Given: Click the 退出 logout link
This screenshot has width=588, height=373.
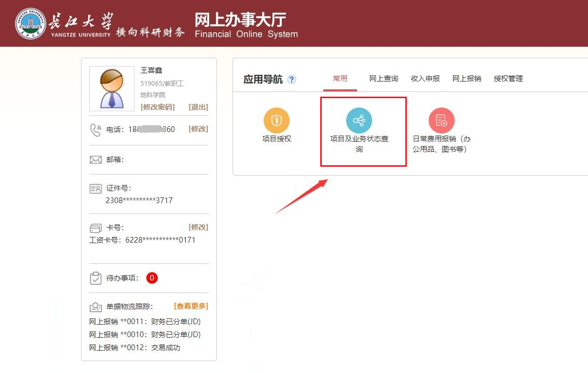Looking at the screenshot, I should click(x=198, y=107).
